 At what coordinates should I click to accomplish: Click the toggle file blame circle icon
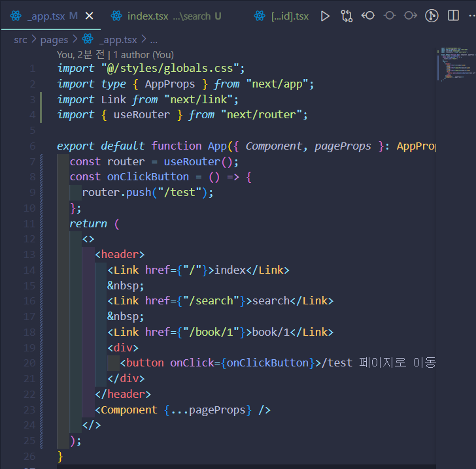pos(390,16)
